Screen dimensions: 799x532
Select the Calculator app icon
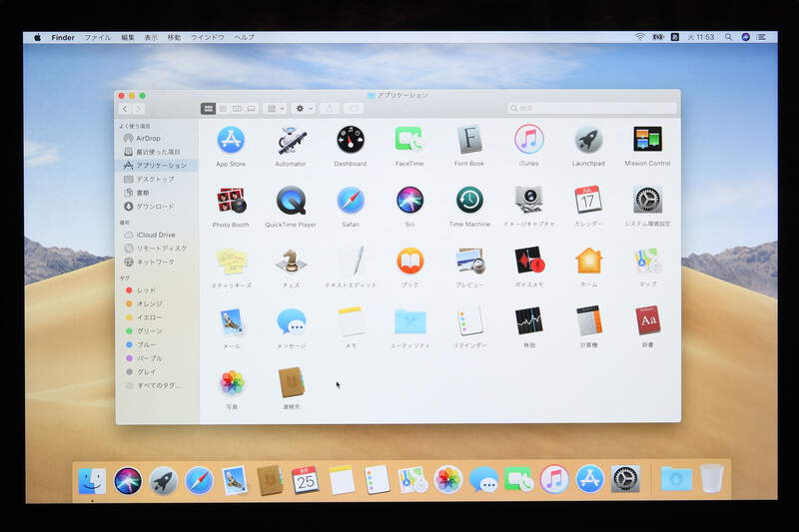[x=589, y=320]
